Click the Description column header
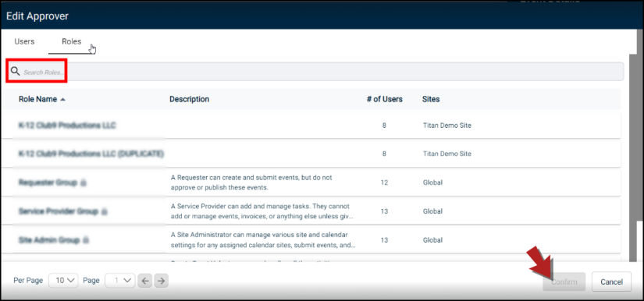644x301 pixels. [x=189, y=99]
